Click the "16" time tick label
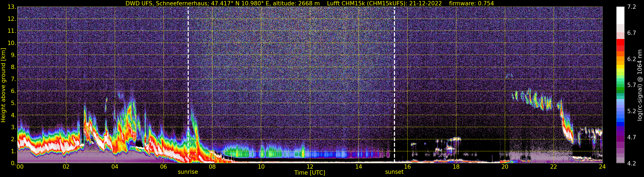 click(x=407, y=167)
